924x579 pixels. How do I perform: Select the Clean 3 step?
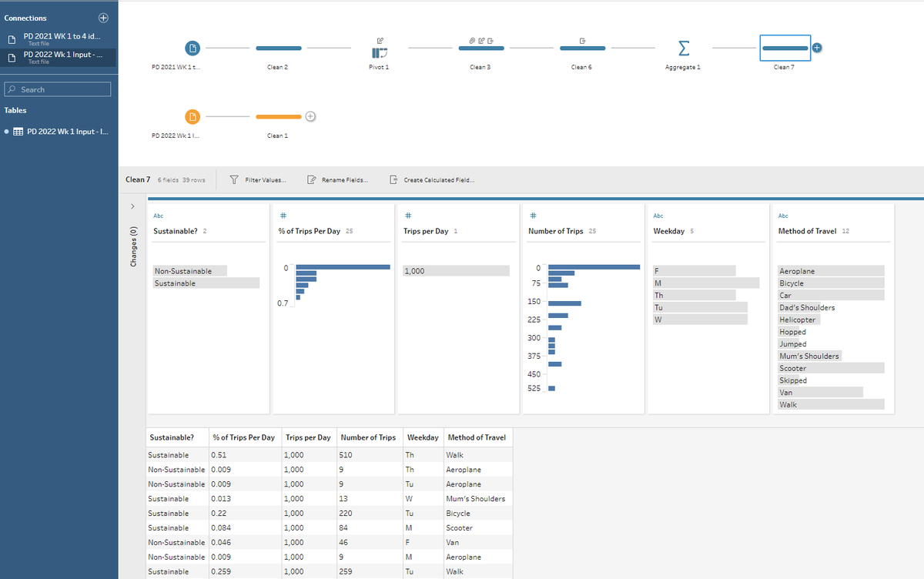481,48
